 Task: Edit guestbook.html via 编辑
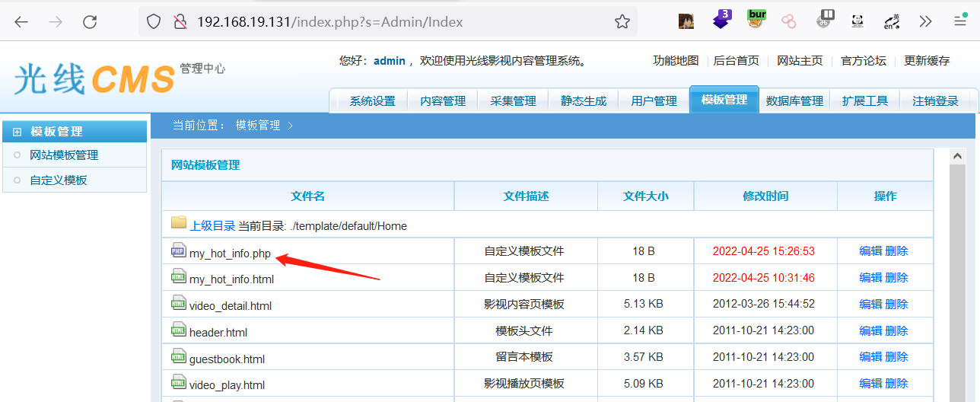[x=870, y=356]
